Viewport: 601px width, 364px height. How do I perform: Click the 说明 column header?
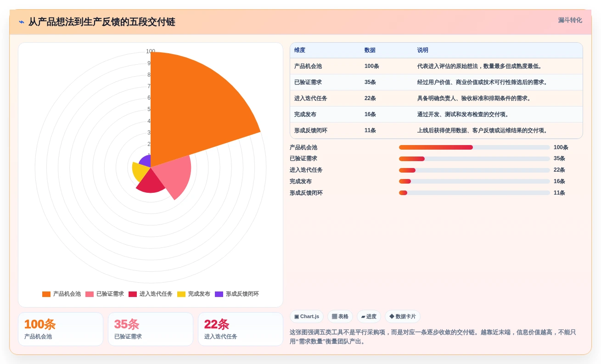coord(423,50)
